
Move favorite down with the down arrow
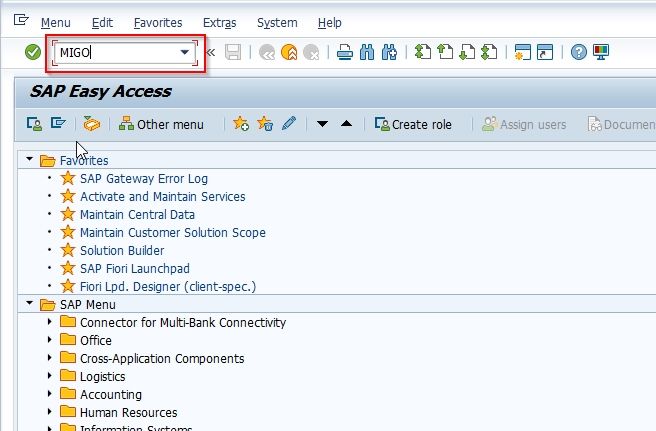pos(322,124)
